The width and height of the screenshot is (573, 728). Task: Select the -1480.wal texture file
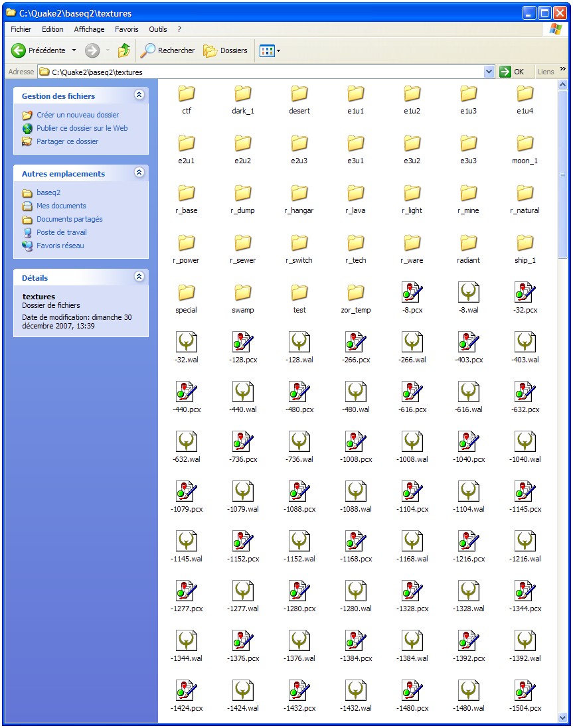[469, 690]
